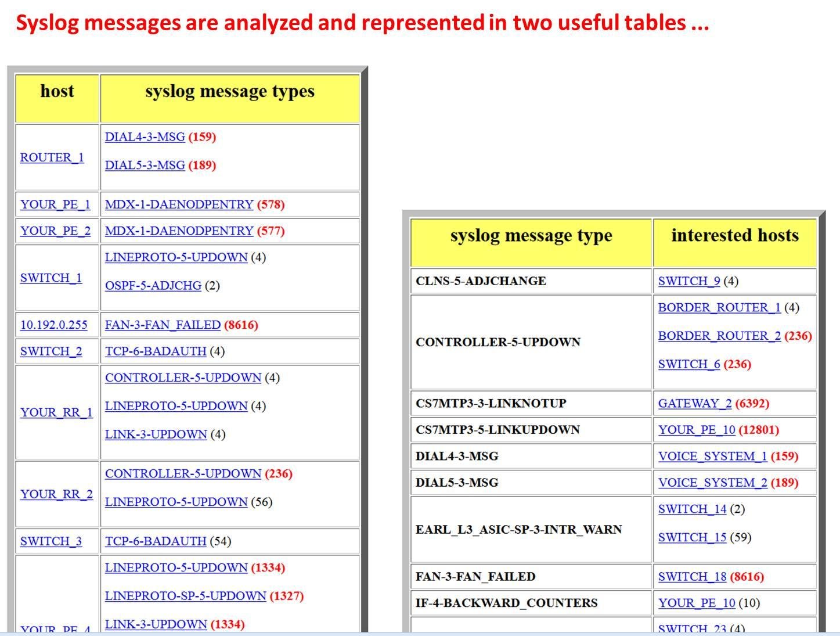
Task: Click the OSPF-5-ADJCHG message link
Action: [x=152, y=285]
